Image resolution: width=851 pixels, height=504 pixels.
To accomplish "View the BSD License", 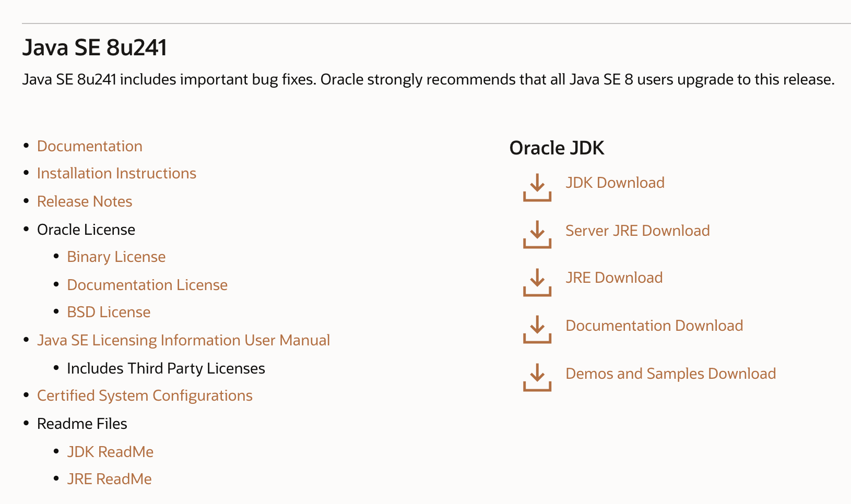I will click(x=109, y=312).
